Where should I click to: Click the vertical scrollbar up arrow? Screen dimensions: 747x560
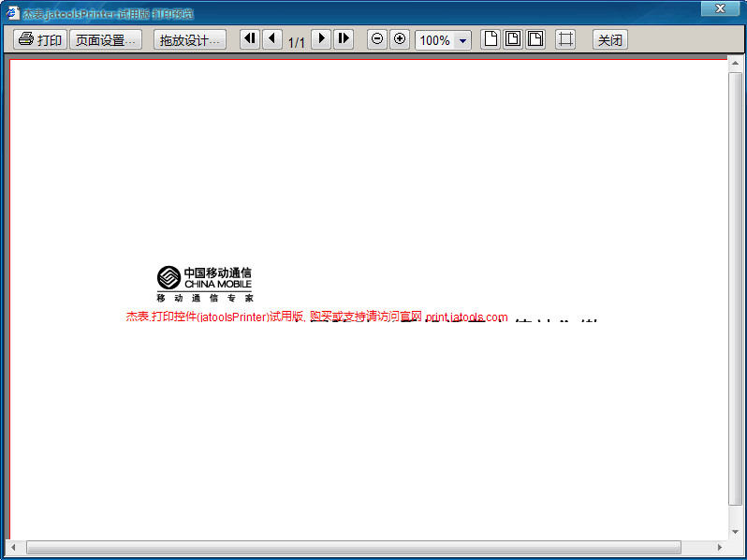[x=735, y=63]
